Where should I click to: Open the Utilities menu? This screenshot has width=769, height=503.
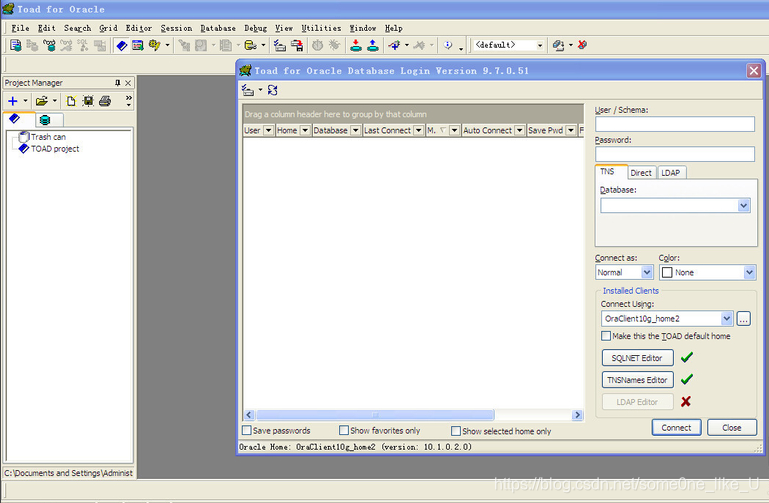point(321,28)
